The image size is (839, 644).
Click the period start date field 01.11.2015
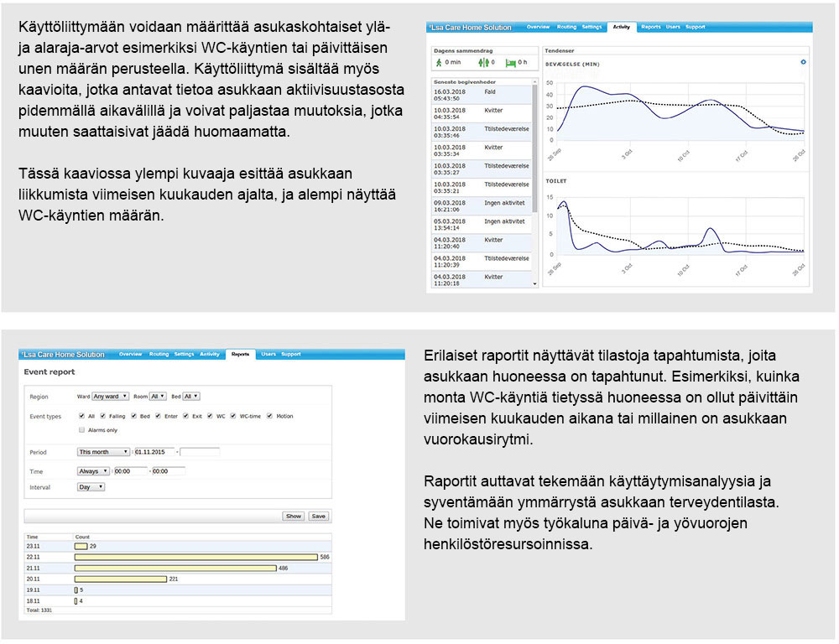[x=154, y=451]
